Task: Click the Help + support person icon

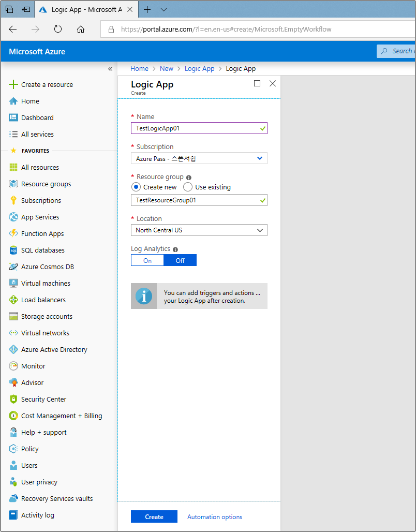Action: [13, 432]
